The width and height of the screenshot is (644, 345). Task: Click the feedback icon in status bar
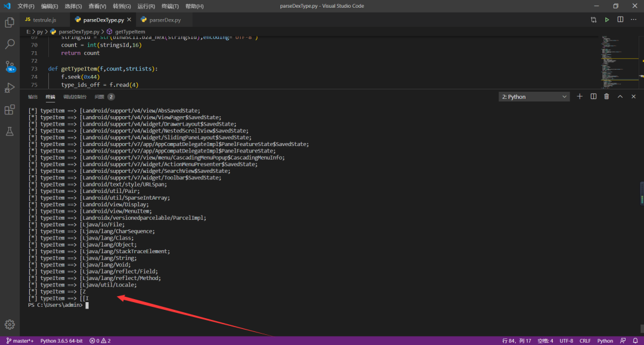pyautogui.click(x=623, y=341)
